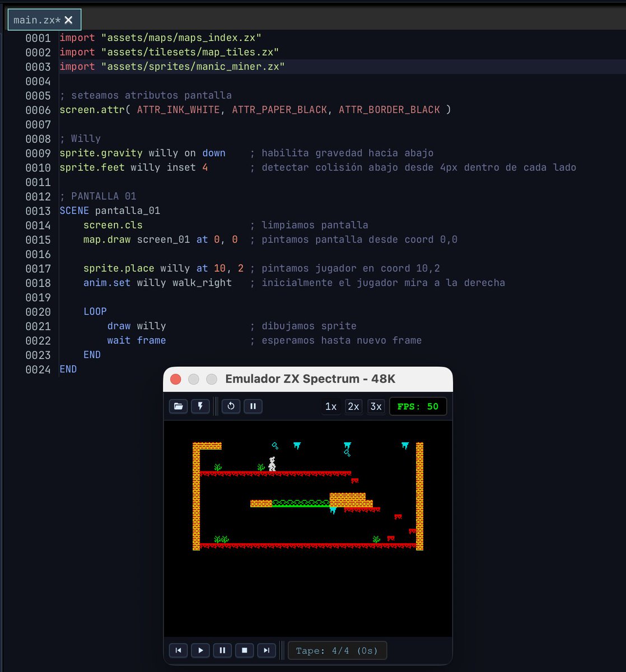Stop the tape

pos(245,650)
